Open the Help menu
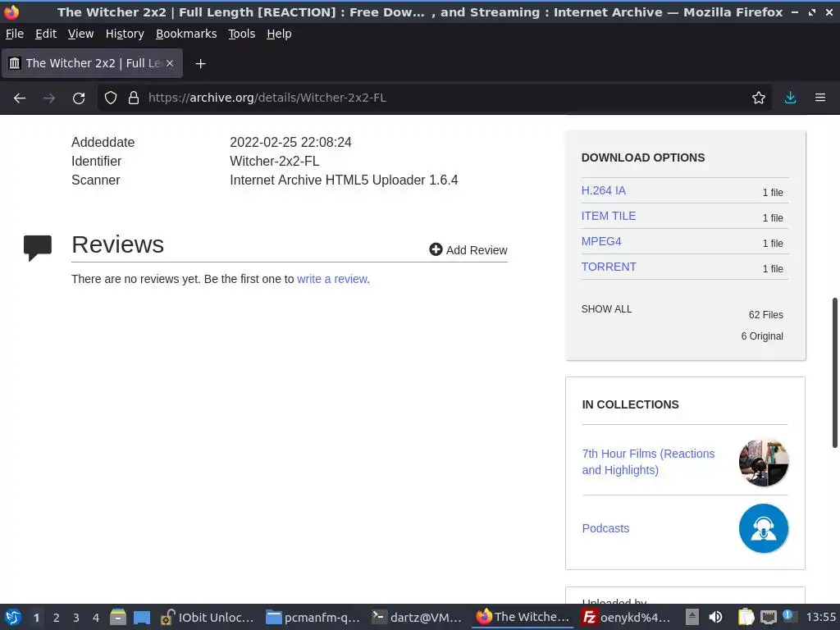The width and height of the screenshot is (840, 630). (x=279, y=34)
